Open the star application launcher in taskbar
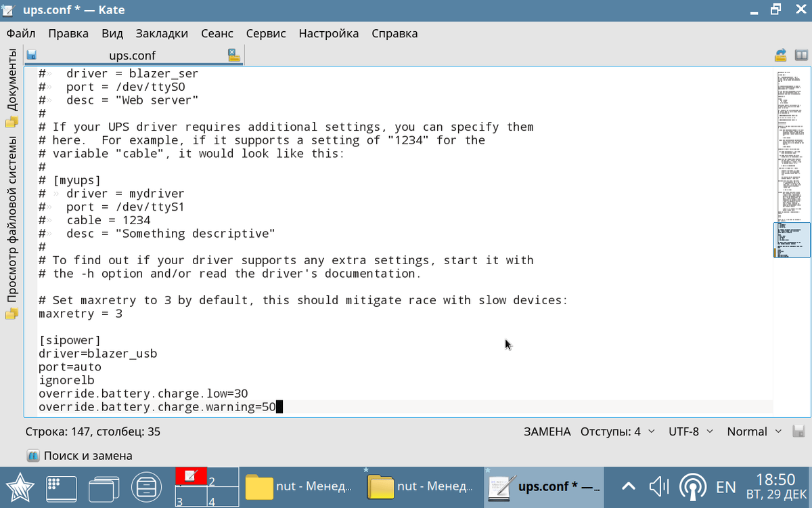The width and height of the screenshot is (812, 508). pyautogui.click(x=20, y=487)
